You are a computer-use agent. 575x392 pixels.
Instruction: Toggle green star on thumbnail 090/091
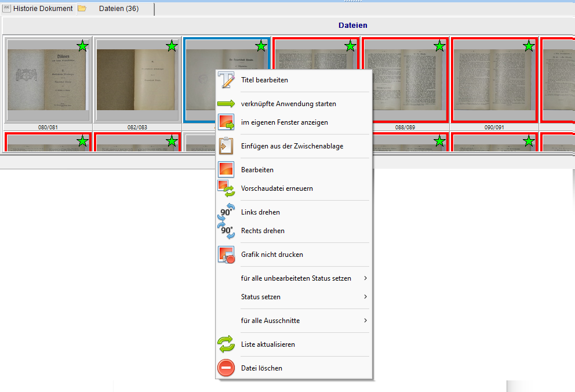(x=529, y=46)
